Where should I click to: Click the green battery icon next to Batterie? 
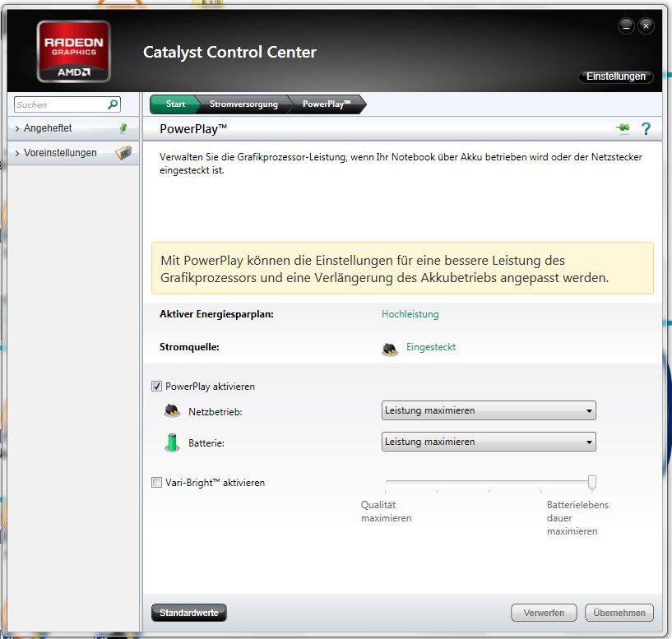click(x=172, y=442)
